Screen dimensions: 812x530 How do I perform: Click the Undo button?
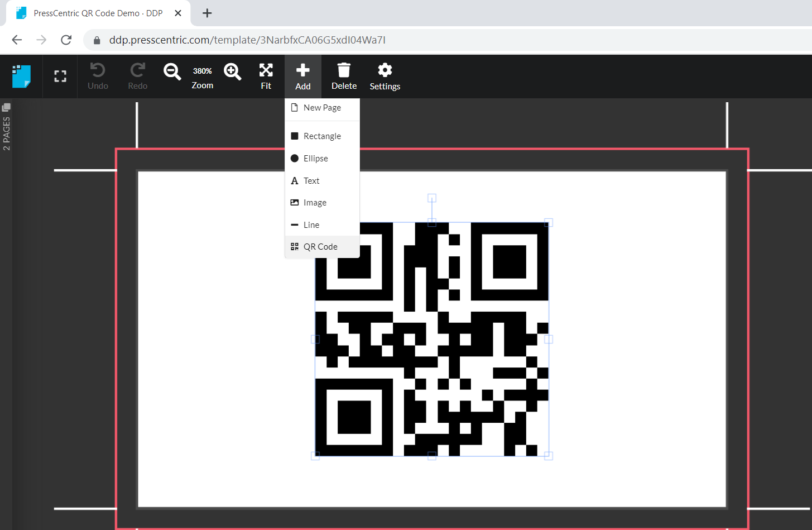tap(98, 76)
